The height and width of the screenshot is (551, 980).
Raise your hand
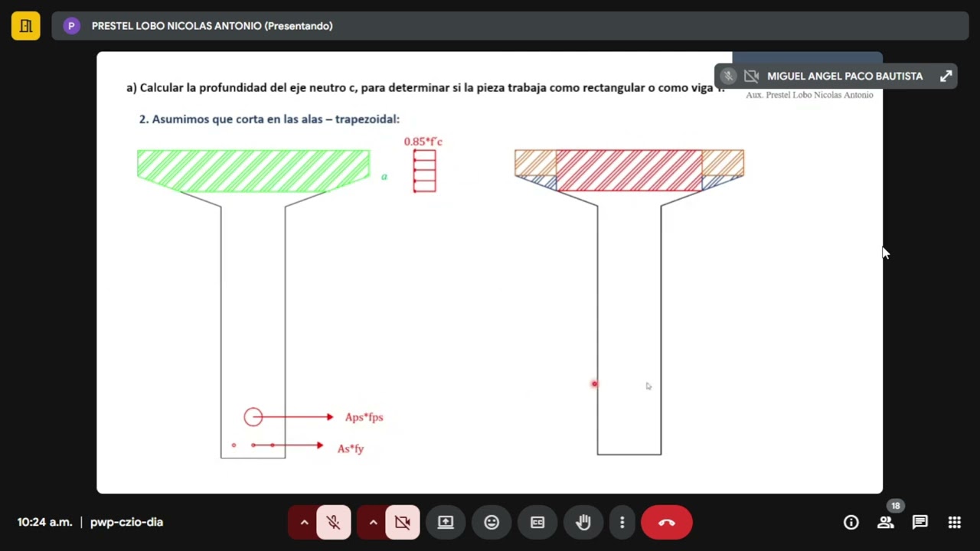coord(583,523)
